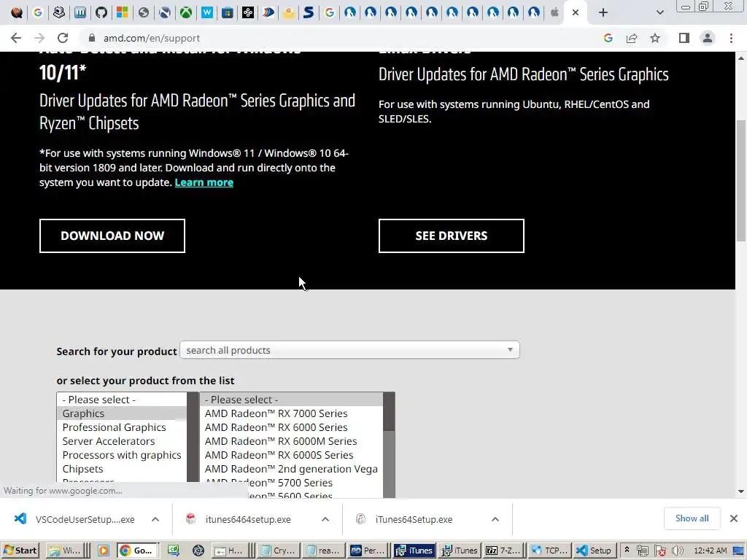Switch to TCP... taskbar window
This screenshot has width=747, height=560.
coord(550,551)
